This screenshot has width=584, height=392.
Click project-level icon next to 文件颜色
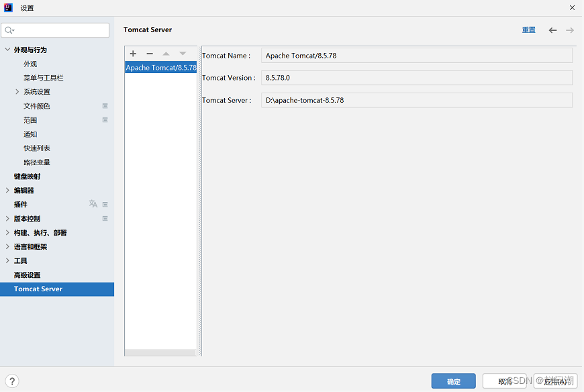[x=105, y=106]
